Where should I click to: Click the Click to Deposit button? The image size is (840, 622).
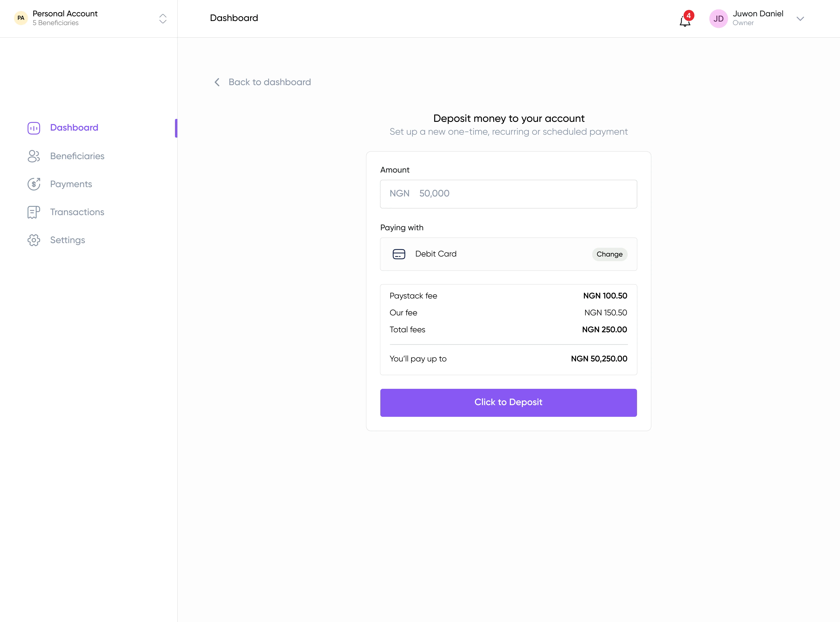[509, 403]
